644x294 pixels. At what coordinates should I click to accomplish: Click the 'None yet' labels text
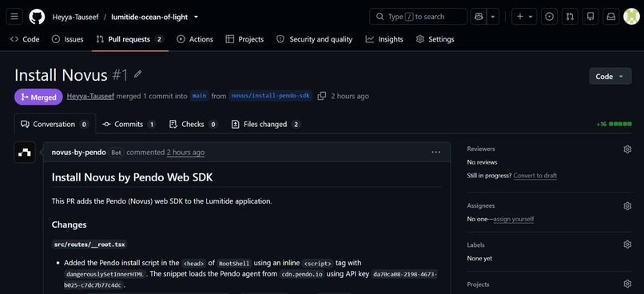coord(479,259)
